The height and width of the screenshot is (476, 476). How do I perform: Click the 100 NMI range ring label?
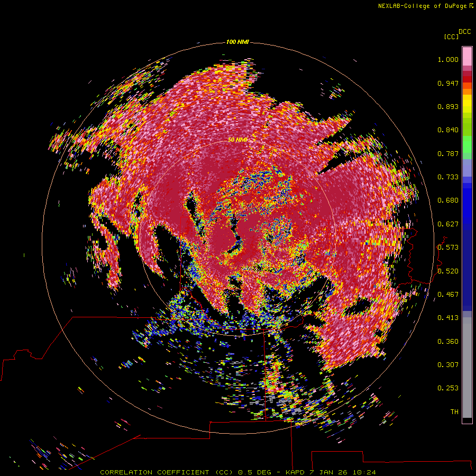pos(237,42)
